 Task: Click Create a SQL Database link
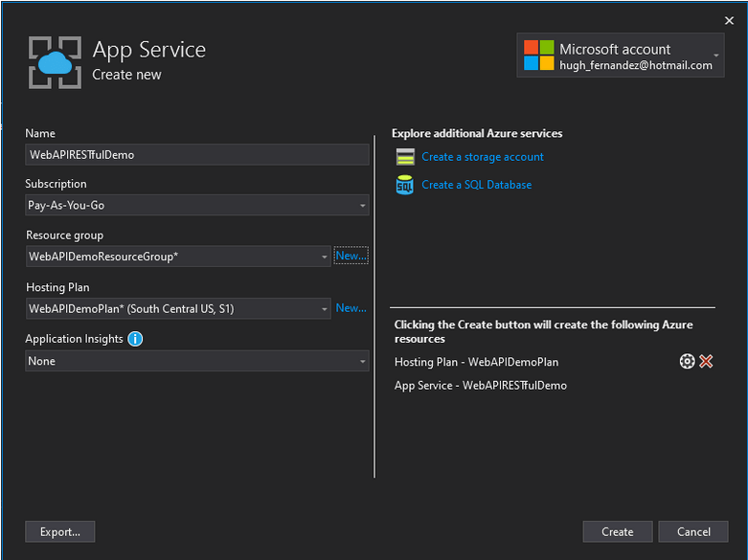(x=476, y=185)
